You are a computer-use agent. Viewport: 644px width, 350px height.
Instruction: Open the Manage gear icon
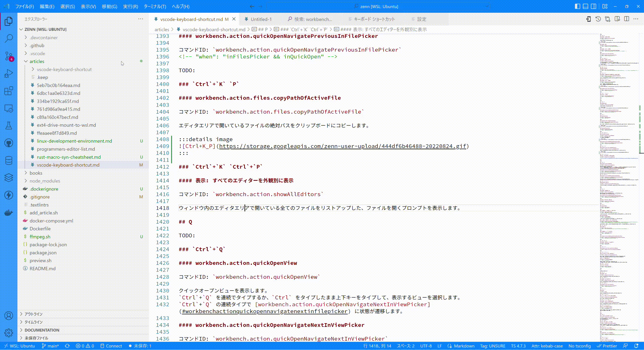coord(9,333)
